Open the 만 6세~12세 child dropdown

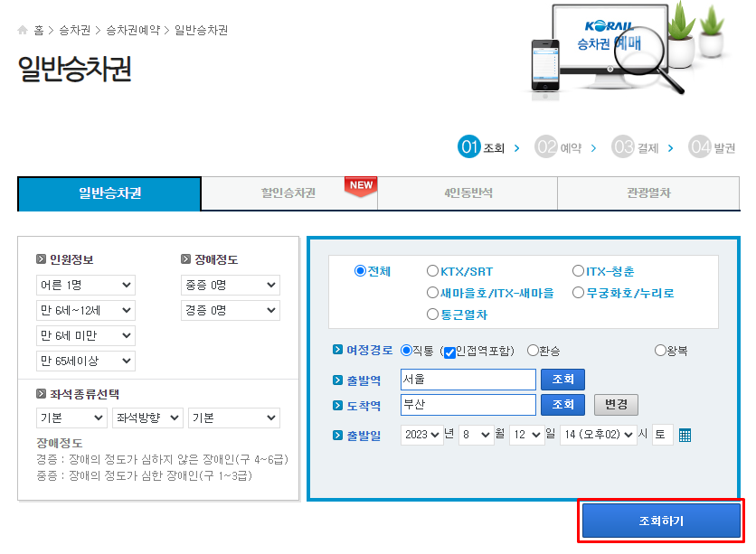click(x=86, y=310)
